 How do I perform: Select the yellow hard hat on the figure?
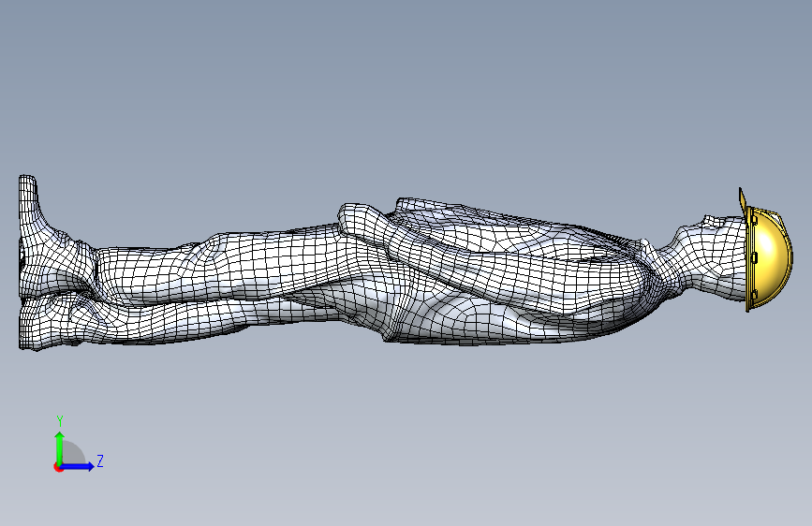point(766,251)
